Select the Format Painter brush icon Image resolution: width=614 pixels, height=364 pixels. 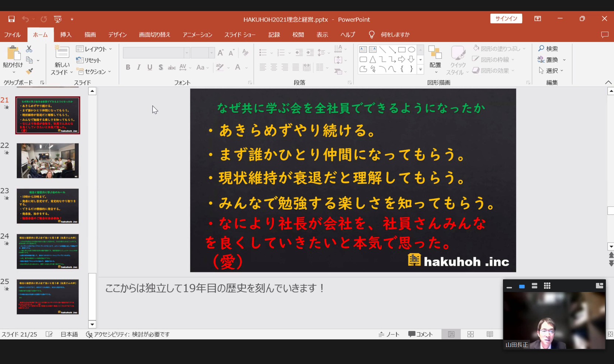point(30,71)
